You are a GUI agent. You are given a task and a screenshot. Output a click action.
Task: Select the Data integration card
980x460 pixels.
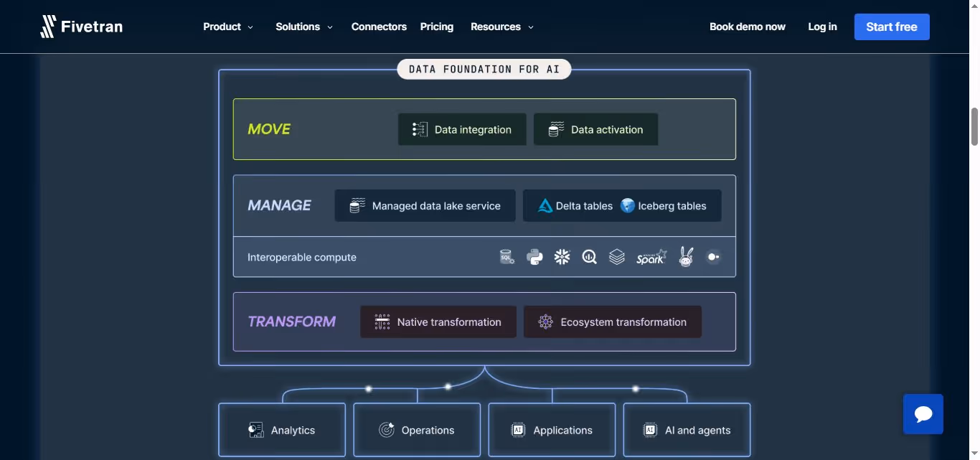tap(462, 129)
